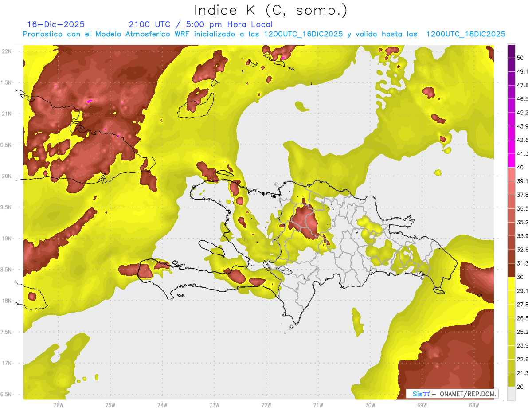This screenshot has height=411, width=532.
Task: Click the longitude axis label '75W'
Action: (110, 405)
